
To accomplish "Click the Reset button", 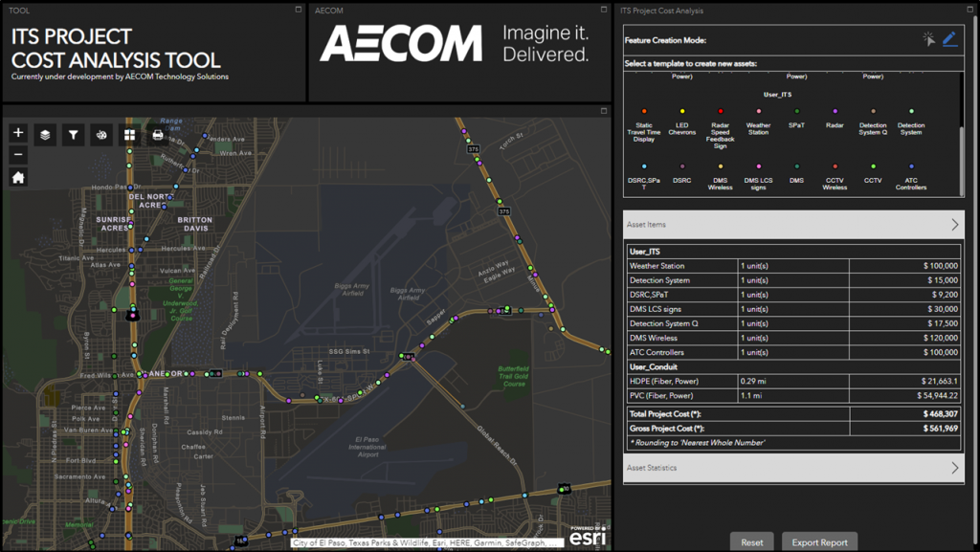I will point(752,542).
